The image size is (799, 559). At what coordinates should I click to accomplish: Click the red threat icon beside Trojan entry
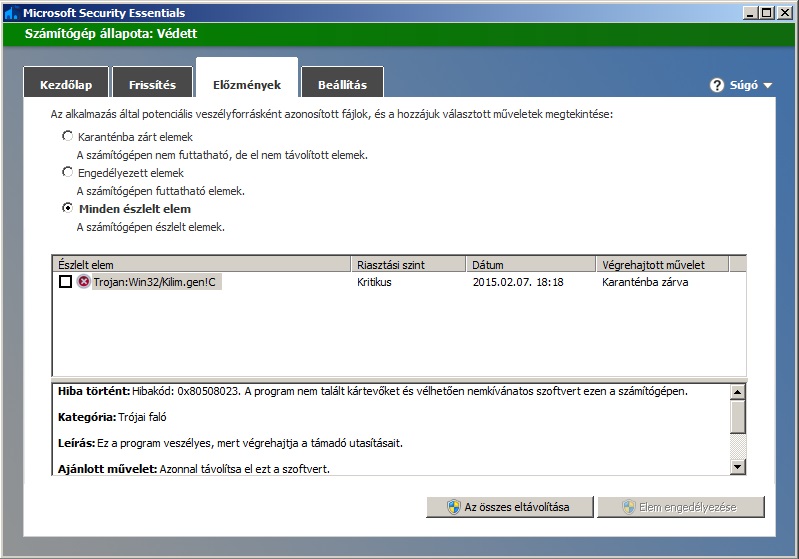pos(84,283)
